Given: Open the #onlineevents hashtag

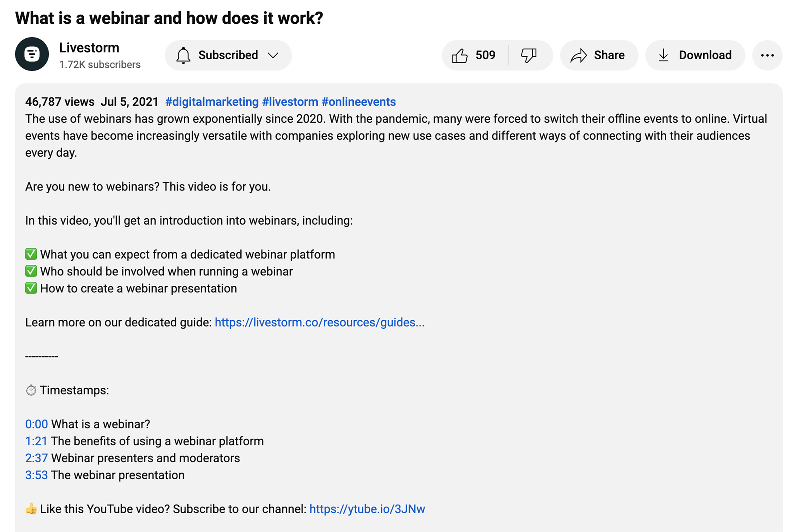Looking at the screenshot, I should (359, 102).
